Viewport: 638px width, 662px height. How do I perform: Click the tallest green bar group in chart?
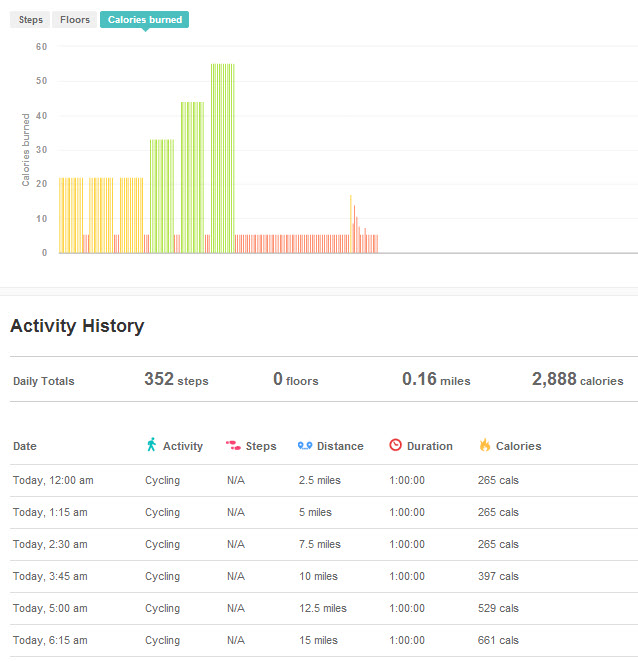click(223, 158)
